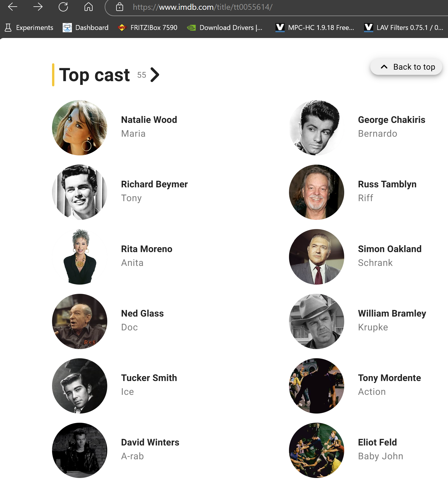This screenshot has width=448, height=480.
Task: Click the browser back arrow
Action: pos(13,7)
